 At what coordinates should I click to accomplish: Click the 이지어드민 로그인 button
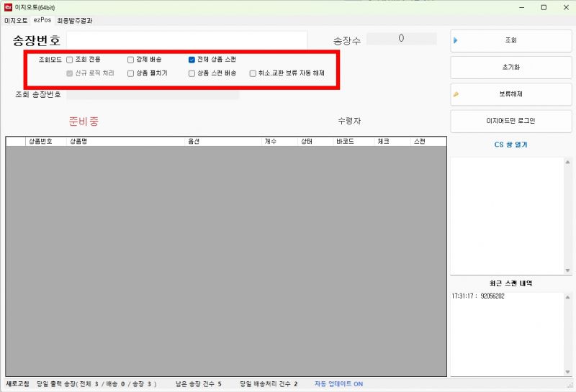point(511,121)
